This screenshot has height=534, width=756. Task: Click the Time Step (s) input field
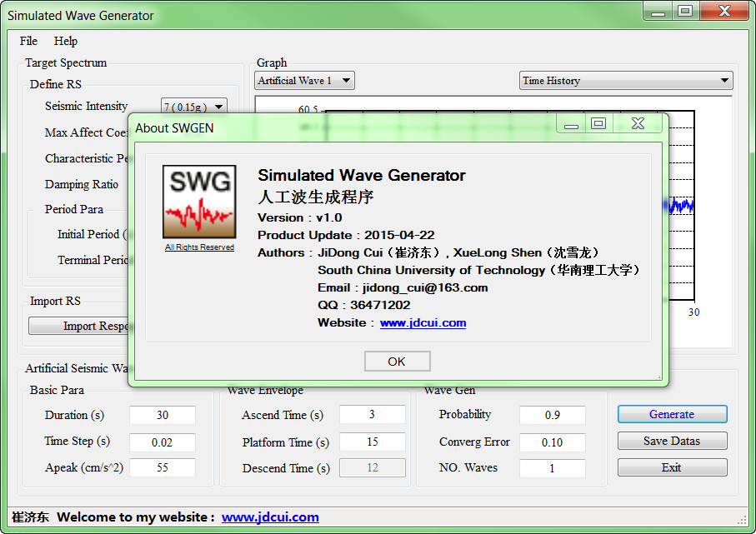(x=163, y=442)
